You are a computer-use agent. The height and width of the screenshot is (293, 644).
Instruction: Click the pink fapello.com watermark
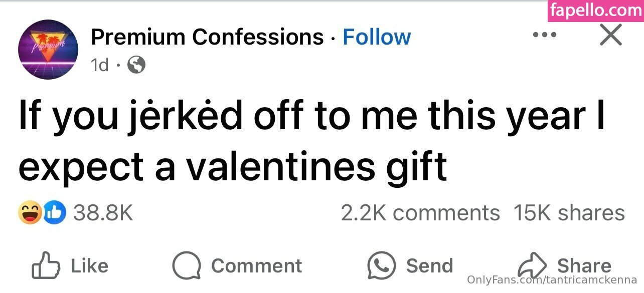(x=595, y=11)
